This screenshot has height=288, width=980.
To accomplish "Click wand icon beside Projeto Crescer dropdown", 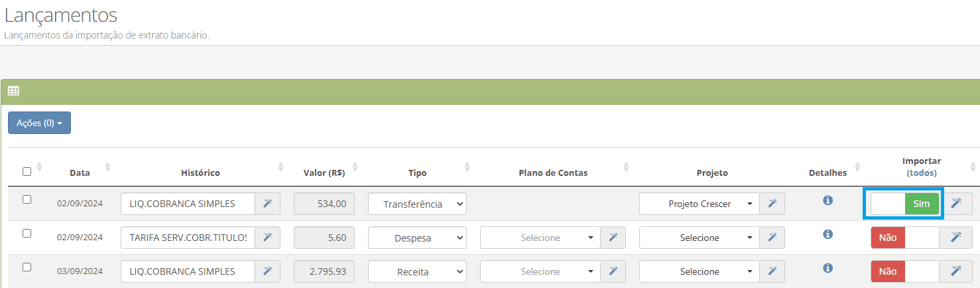I will click(772, 204).
